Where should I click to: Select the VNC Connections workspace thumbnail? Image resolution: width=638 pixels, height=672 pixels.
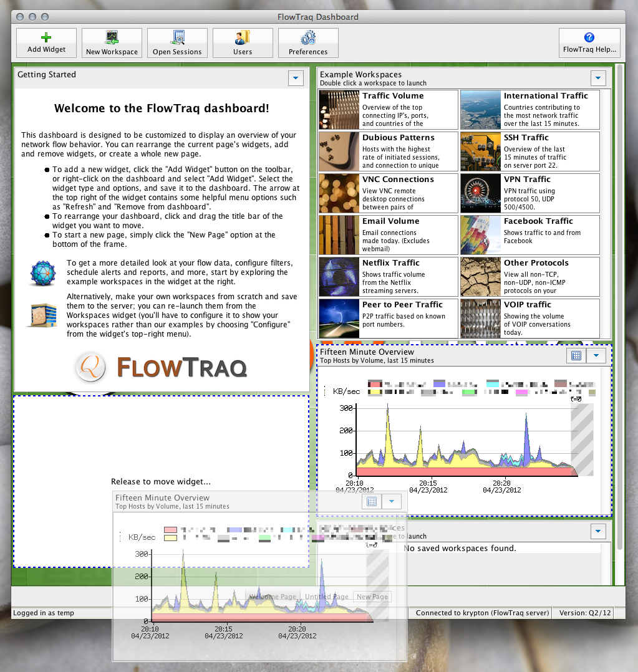click(339, 193)
